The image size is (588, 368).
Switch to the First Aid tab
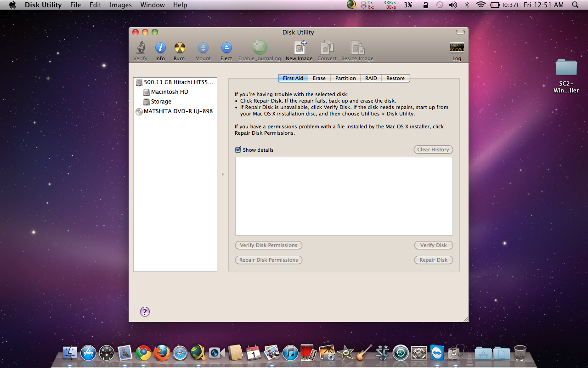(x=293, y=78)
